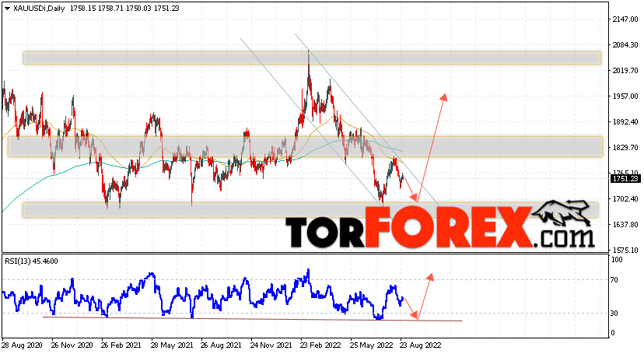Click the 23 Feb 2022 date label
Image resolution: width=644 pixels, height=354 pixels.
pos(320,345)
